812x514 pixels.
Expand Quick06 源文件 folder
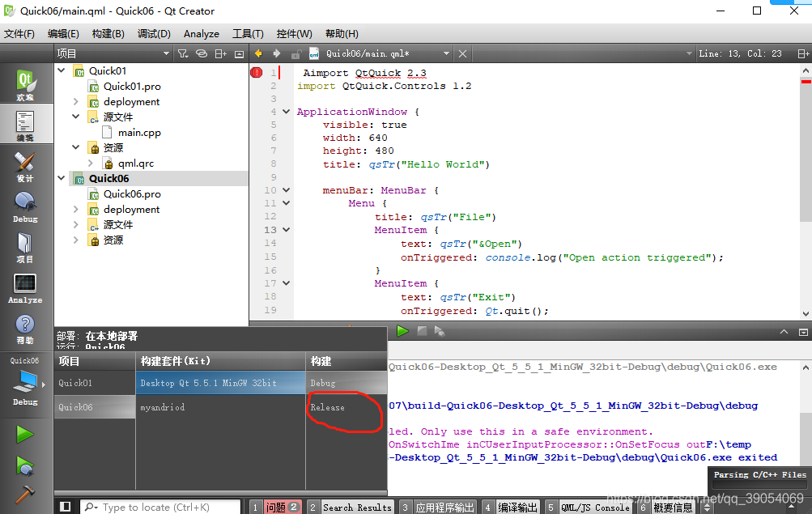pyautogui.click(x=75, y=225)
